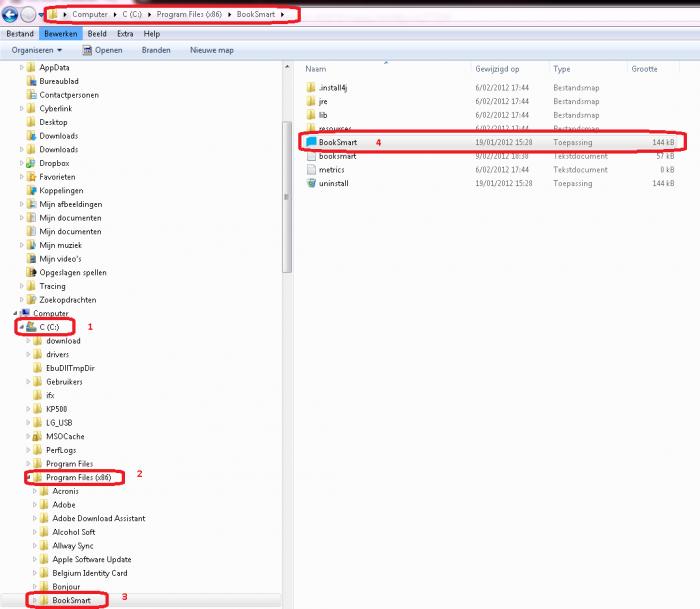Select Alcohol Soft folder in tree

click(x=74, y=532)
